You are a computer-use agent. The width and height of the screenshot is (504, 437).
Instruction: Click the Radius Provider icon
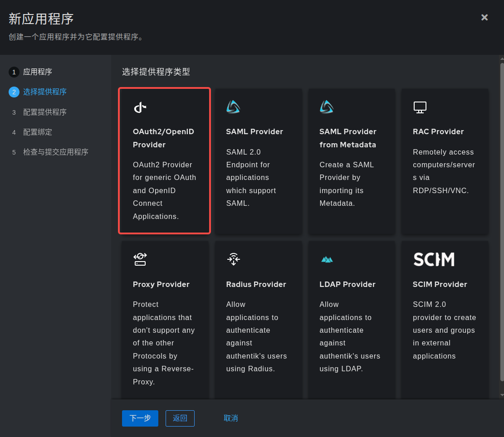[234, 259]
